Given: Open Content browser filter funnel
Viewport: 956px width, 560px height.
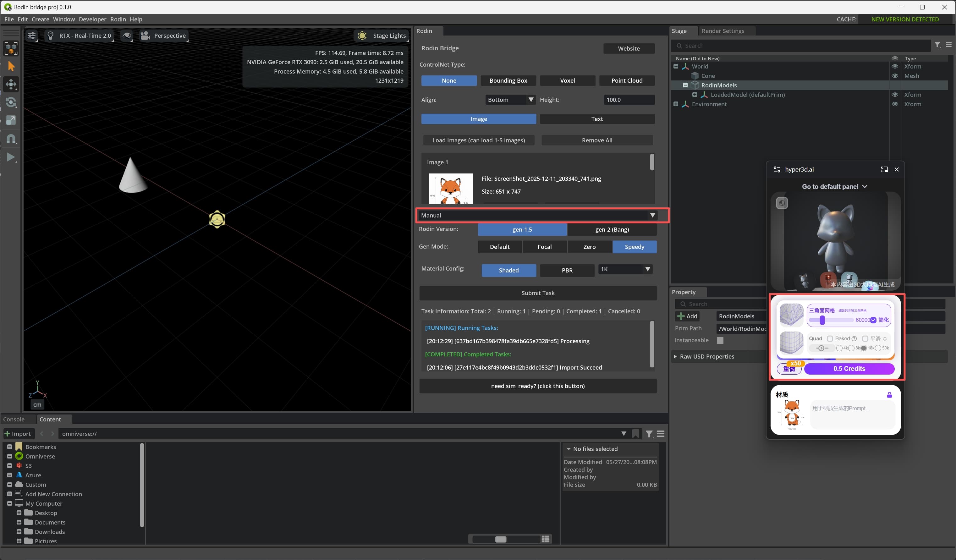Looking at the screenshot, I should click(649, 434).
